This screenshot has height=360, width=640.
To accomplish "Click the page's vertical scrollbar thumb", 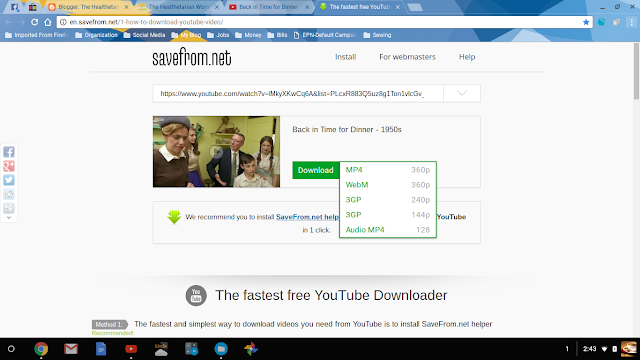I will pos(636,70).
